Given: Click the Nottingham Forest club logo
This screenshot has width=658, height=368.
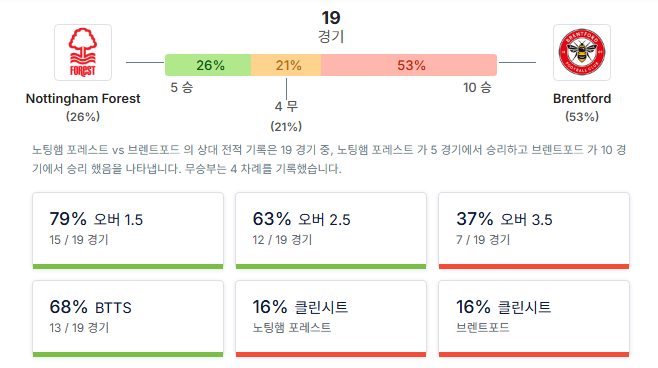Looking at the screenshot, I should point(83,52).
